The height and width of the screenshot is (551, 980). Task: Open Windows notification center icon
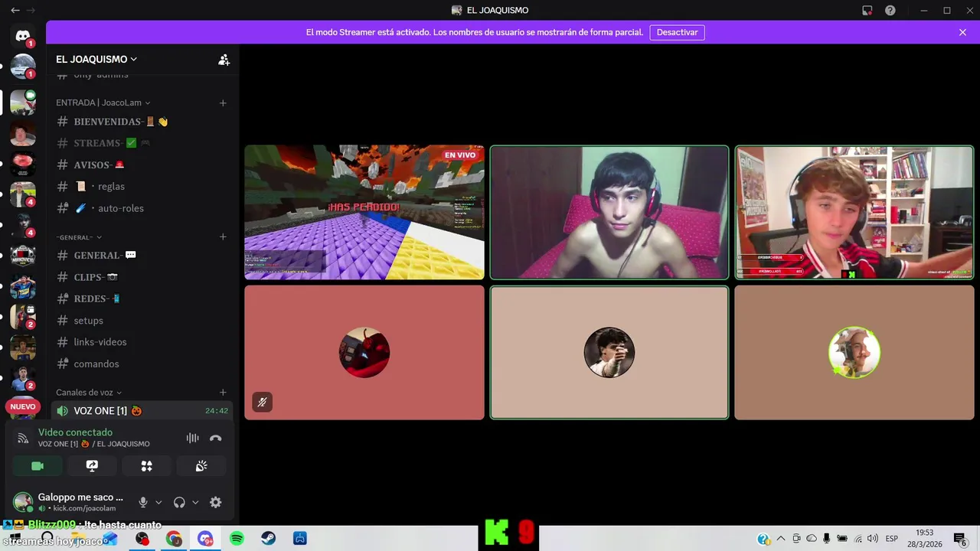coord(960,539)
